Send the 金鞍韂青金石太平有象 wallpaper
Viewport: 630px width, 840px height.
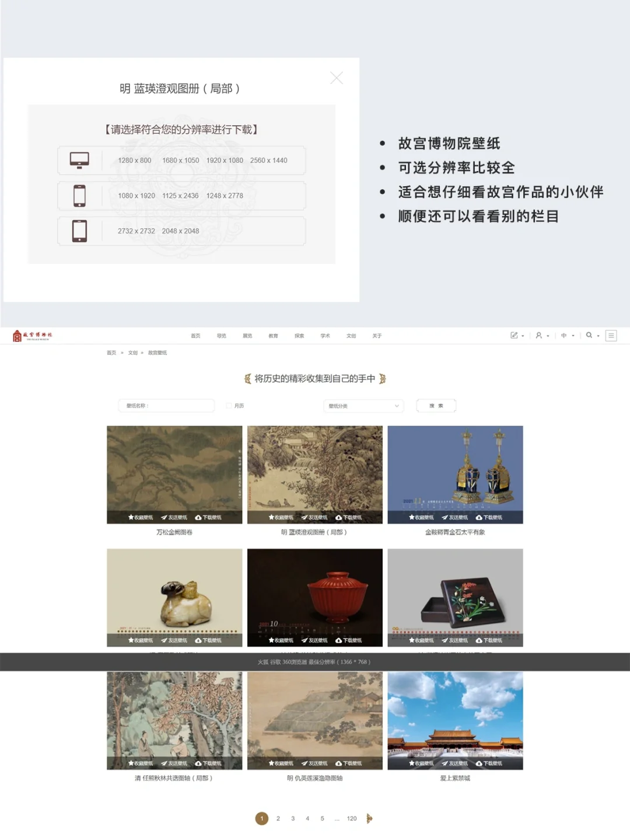pos(455,518)
